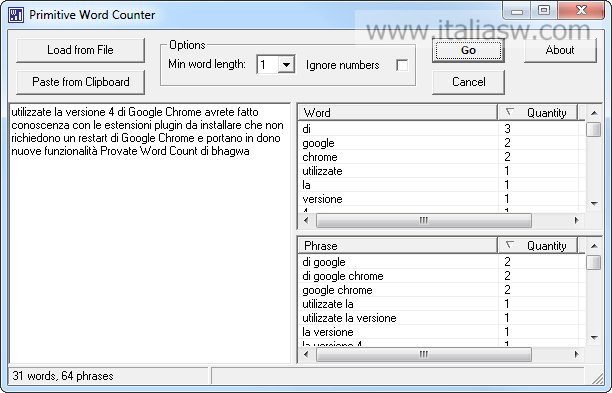Enable the Ignore numbers checkbox
This screenshot has height=393, width=612.
(402, 65)
